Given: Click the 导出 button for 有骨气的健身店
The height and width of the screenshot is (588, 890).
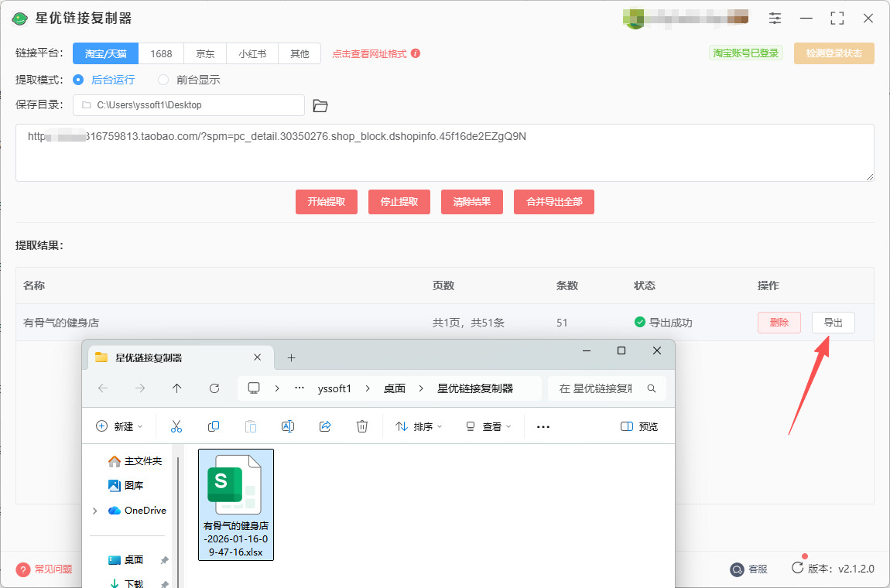Looking at the screenshot, I should (833, 323).
